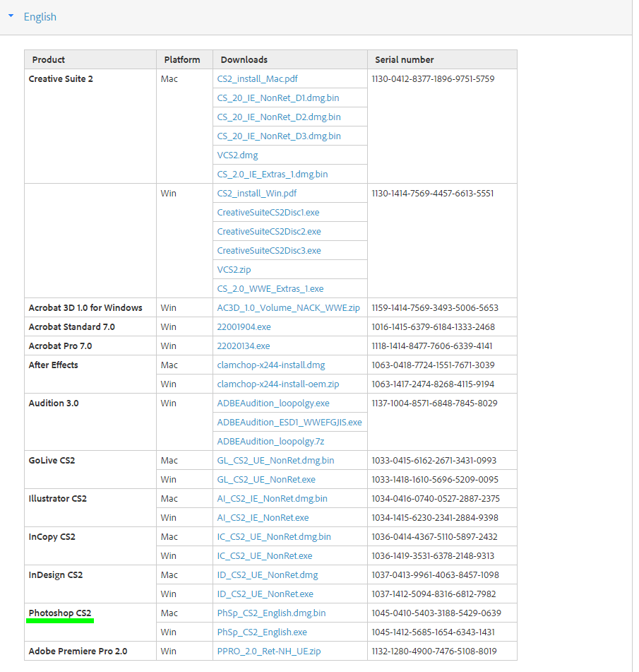Click serial 1159-1414-7569-3493-5006-5653
The width and height of the screenshot is (639, 672).
pos(435,307)
